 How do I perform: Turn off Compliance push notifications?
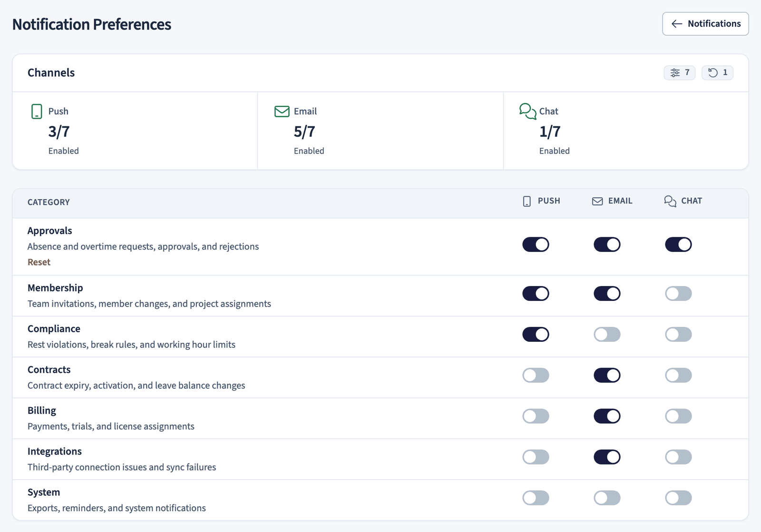pyautogui.click(x=536, y=334)
